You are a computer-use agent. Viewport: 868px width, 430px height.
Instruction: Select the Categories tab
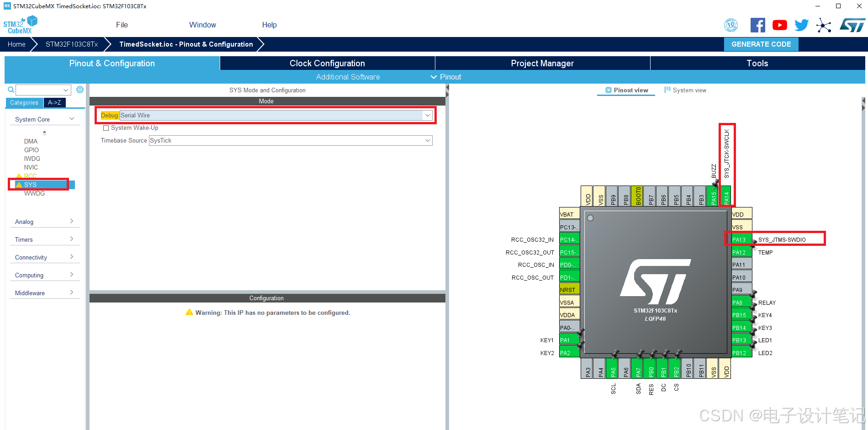[x=24, y=102]
